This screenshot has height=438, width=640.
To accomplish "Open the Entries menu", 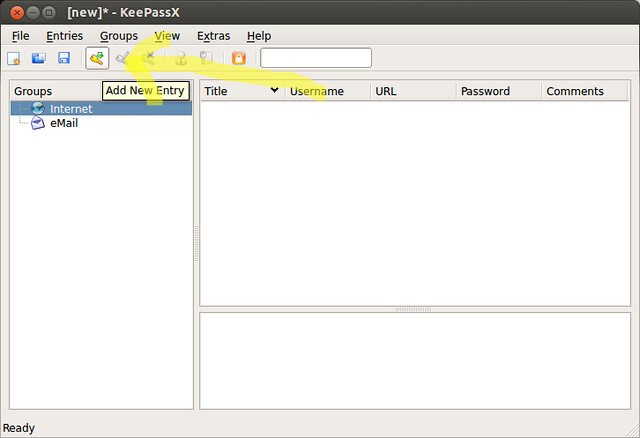I will tap(64, 36).
